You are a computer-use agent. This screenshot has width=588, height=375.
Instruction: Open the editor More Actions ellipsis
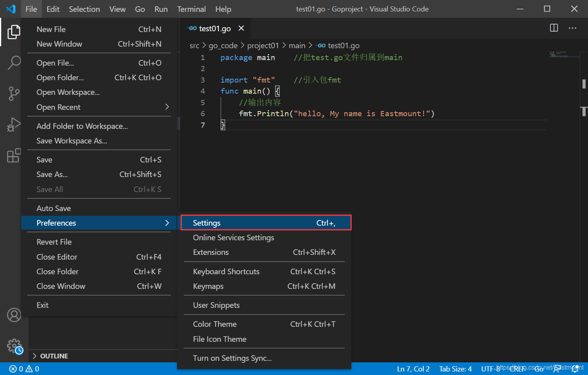573,28
